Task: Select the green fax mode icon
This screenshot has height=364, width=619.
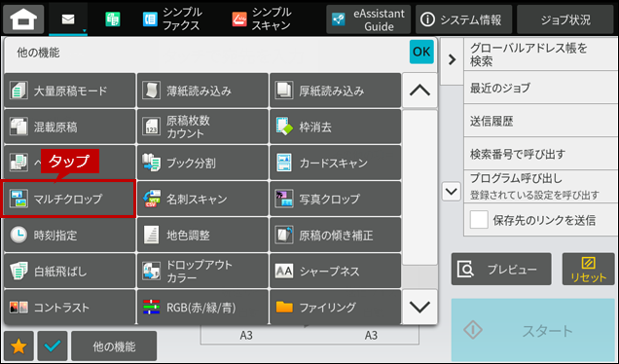Action: click(113, 18)
